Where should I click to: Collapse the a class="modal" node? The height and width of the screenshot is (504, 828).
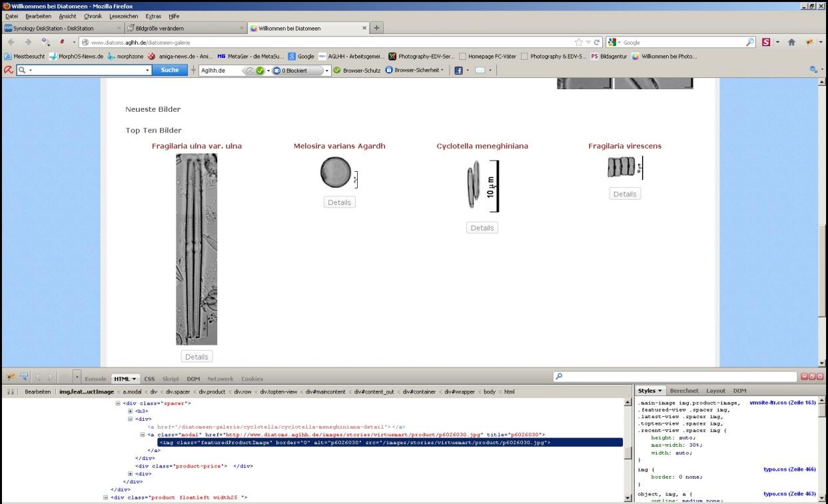click(x=143, y=434)
